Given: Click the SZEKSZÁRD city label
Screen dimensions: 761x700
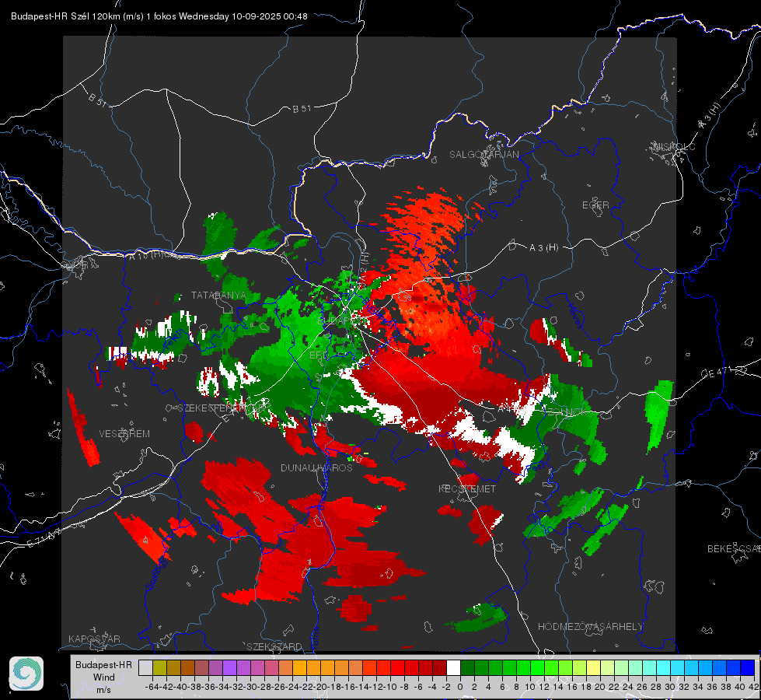Looking at the screenshot, I should (274, 646).
